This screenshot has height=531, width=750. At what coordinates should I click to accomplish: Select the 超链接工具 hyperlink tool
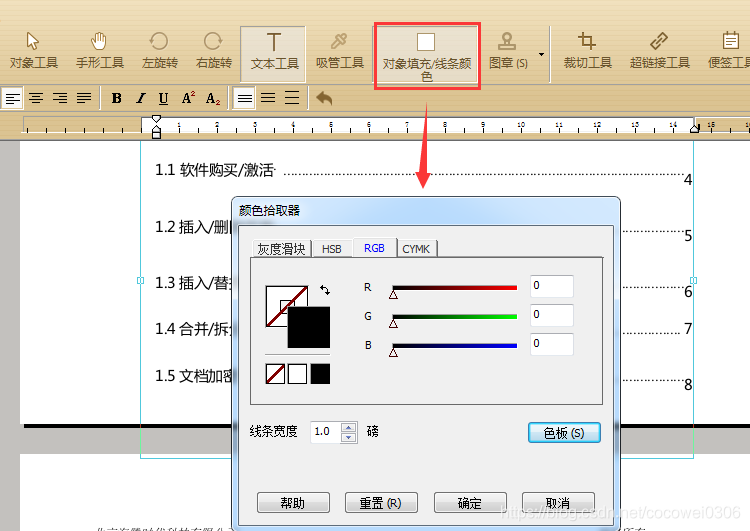coord(659,51)
